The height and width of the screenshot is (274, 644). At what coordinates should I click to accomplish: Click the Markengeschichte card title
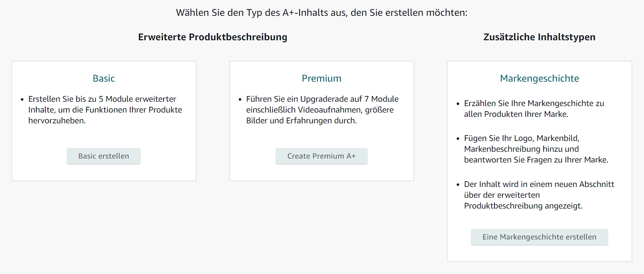[539, 78]
